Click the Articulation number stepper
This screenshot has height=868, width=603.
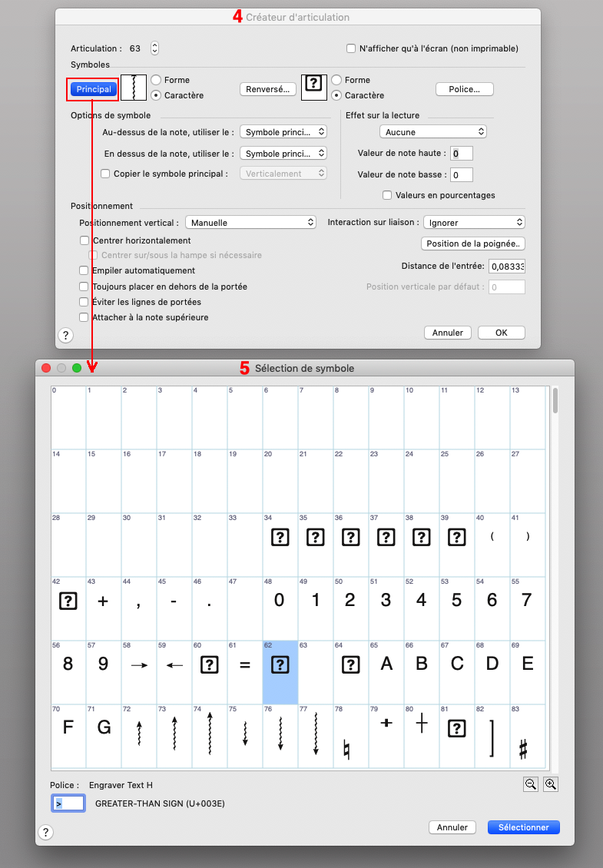(x=154, y=48)
